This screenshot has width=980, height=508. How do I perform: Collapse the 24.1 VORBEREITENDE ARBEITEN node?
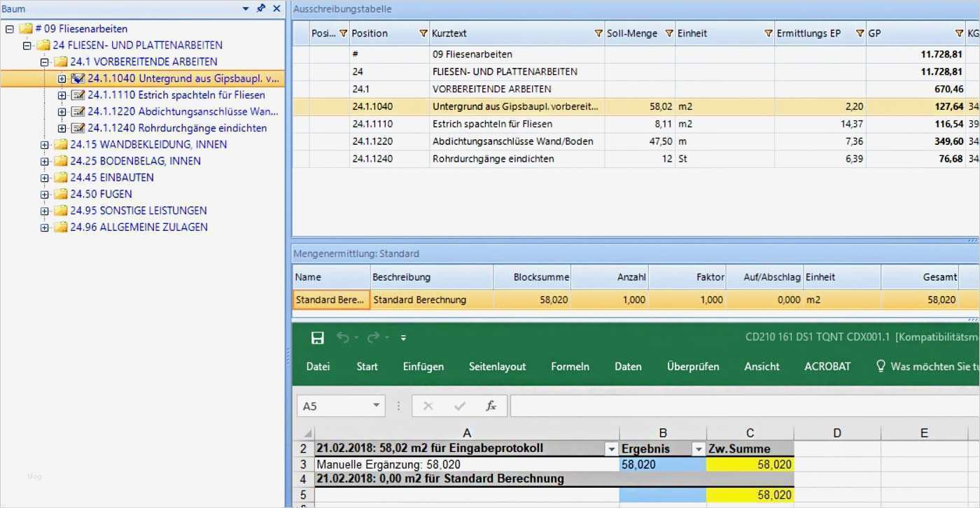click(45, 62)
